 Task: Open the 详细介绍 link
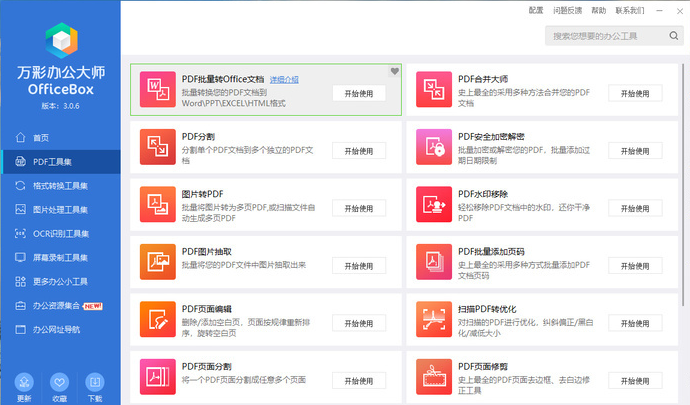pyautogui.click(x=284, y=80)
